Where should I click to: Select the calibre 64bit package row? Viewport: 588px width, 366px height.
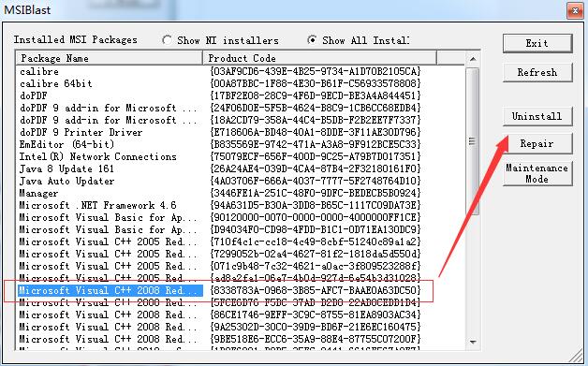coord(240,83)
